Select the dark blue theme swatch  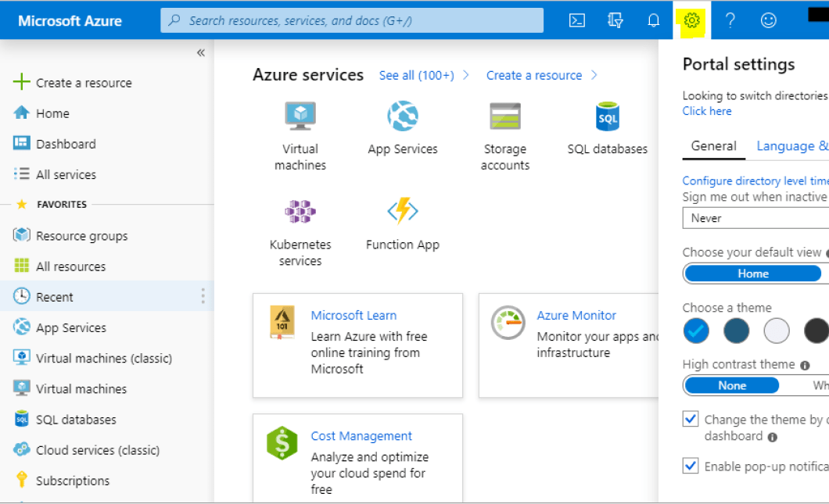736,331
